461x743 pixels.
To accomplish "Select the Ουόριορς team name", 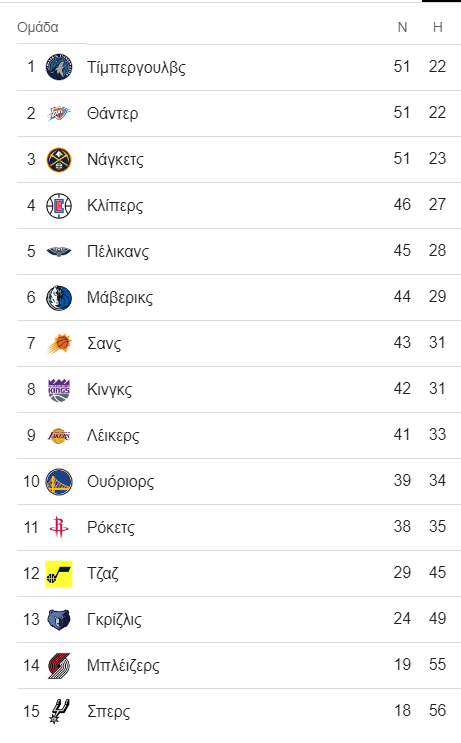I will [120, 481].
